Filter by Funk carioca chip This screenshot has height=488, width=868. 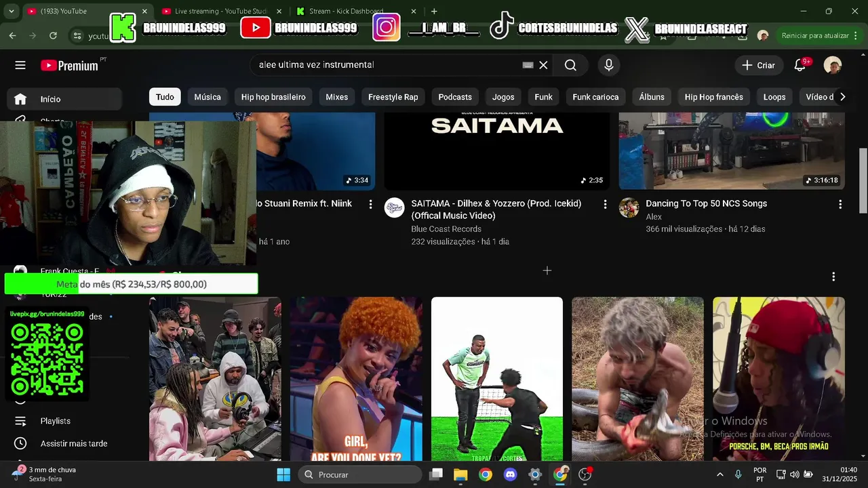coord(595,97)
